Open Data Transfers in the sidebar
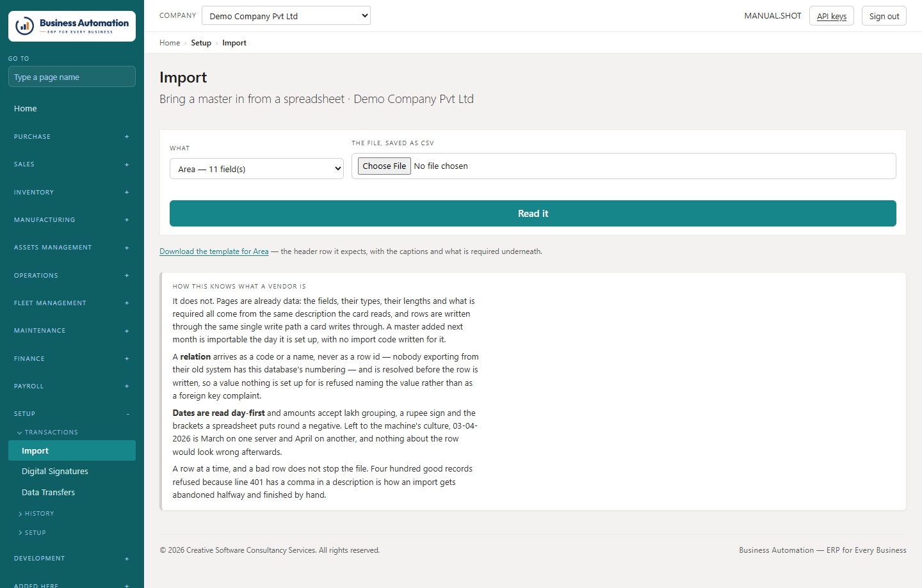The image size is (922, 588). [x=49, y=493]
